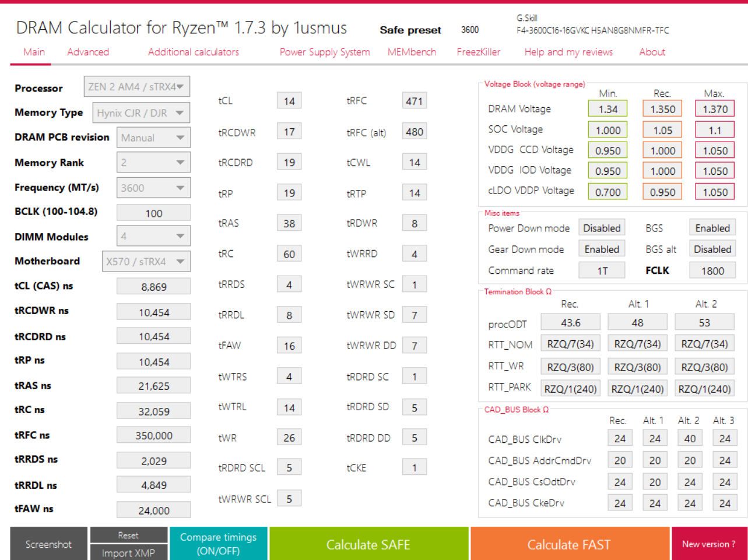Click the tRCDWR timing value 17
748x560 pixels.
[x=289, y=132]
